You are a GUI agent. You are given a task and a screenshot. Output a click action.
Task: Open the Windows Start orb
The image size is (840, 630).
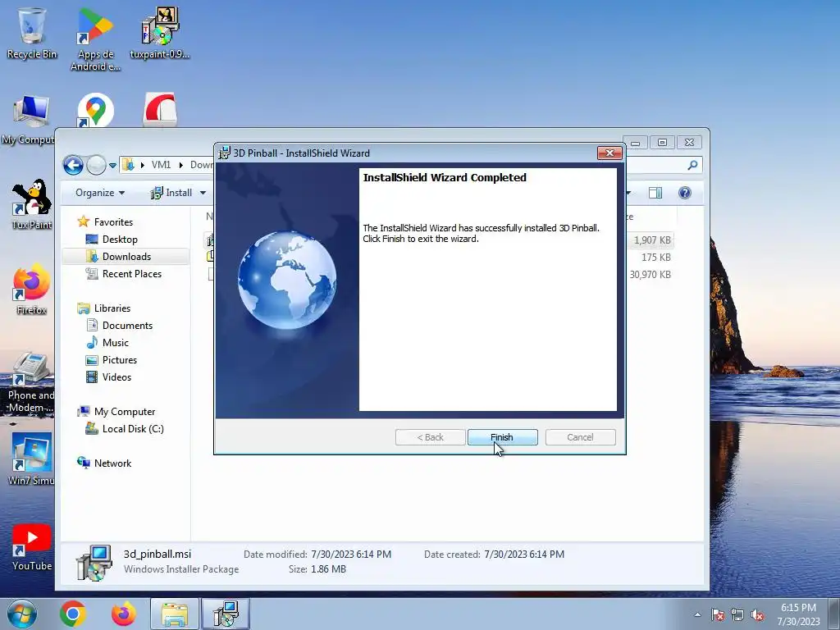pos(21,614)
